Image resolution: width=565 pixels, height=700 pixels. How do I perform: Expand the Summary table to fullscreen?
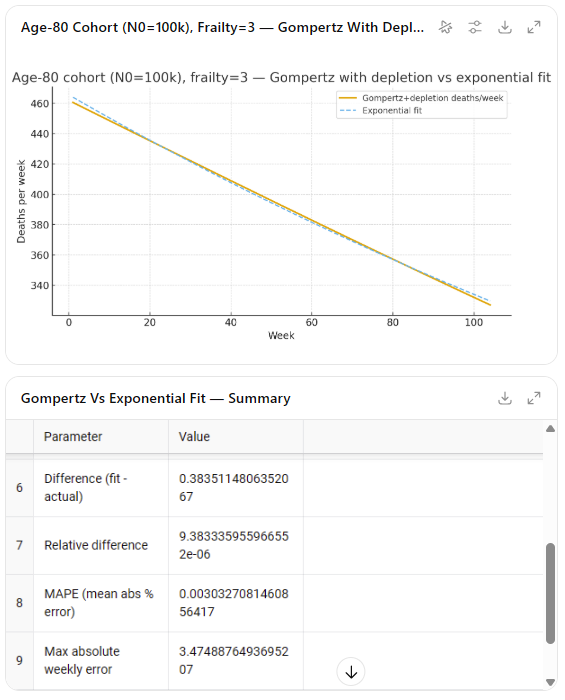(x=534, y=398)
